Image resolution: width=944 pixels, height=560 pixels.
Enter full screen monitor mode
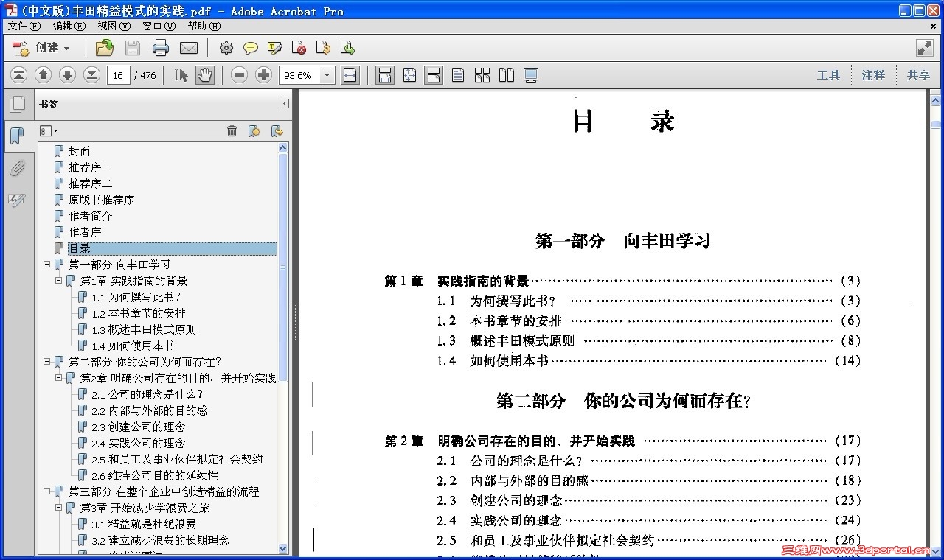click(x=530, y=75)
